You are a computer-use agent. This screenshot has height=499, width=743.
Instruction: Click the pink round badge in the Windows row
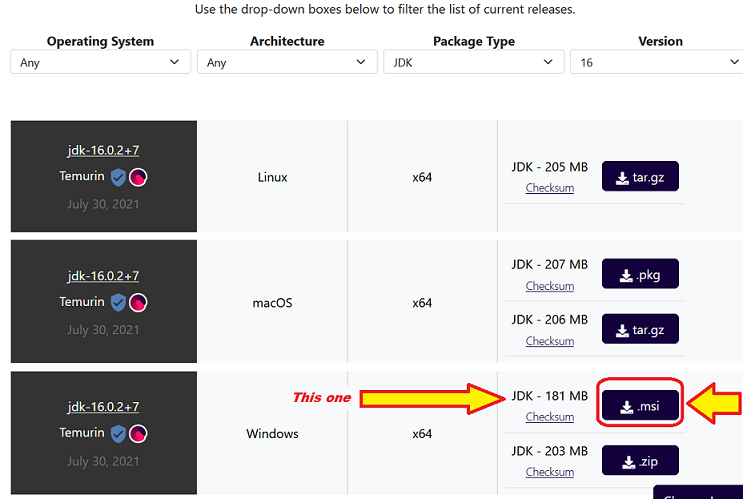pyautogui.click(x=138, y=434)
